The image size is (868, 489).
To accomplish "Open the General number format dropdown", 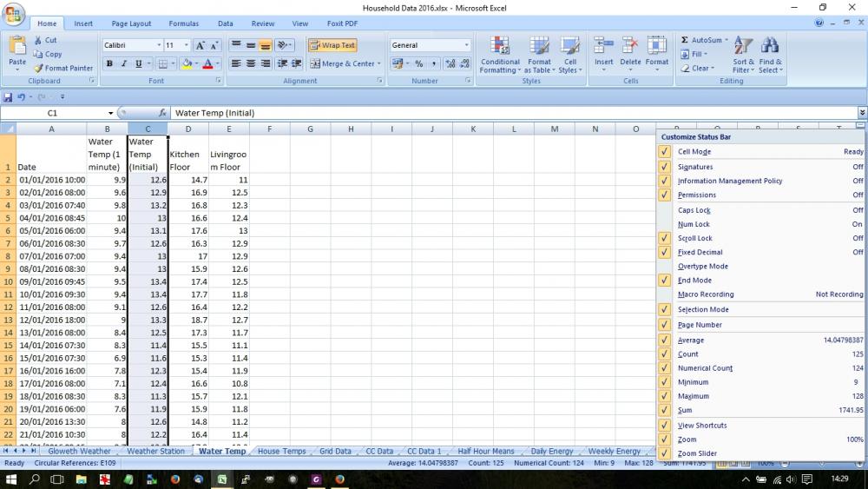I will point(467,45).
